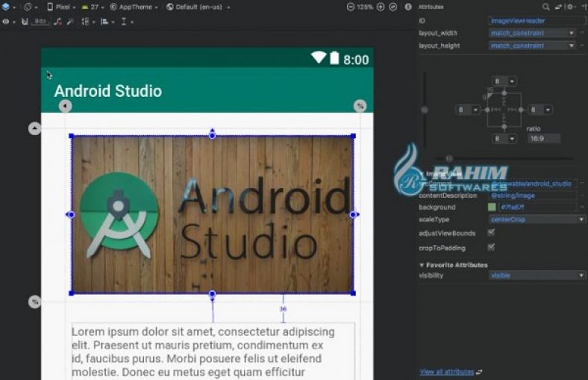This screenshot has width=588, height=380.
Task: Toggle autoconnect magnet icon
Action: pos(25,22)
